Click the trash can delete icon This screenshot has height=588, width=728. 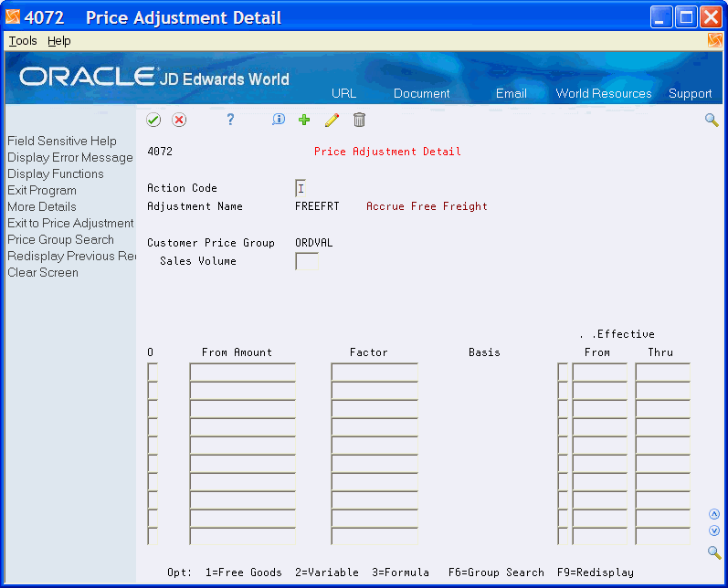click(x=359, y=120)
